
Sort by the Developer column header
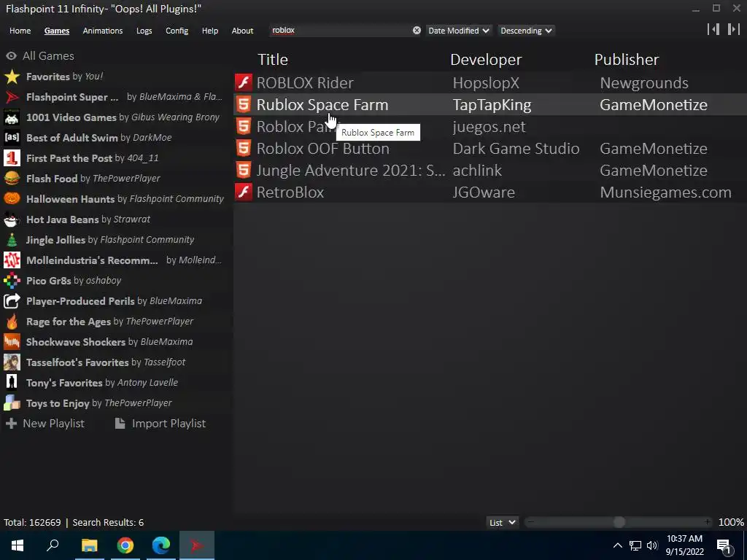point(486,60)
